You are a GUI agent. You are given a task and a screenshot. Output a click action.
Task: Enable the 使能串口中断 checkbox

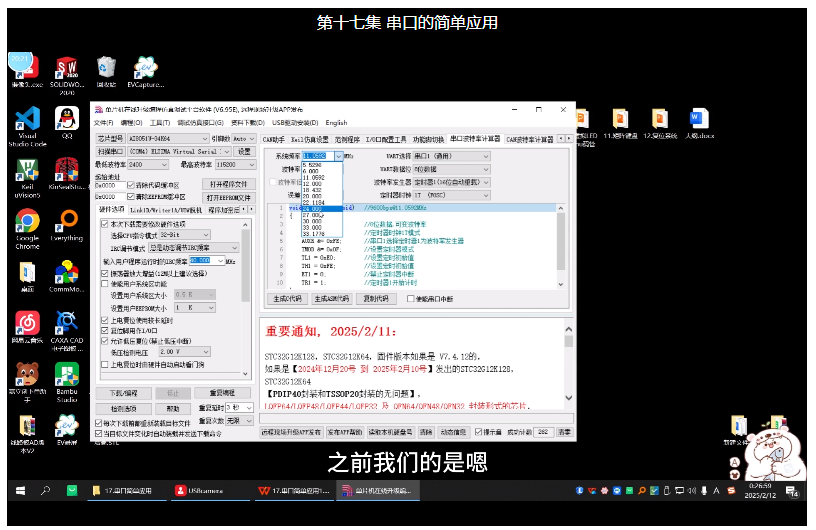[411, 299]
